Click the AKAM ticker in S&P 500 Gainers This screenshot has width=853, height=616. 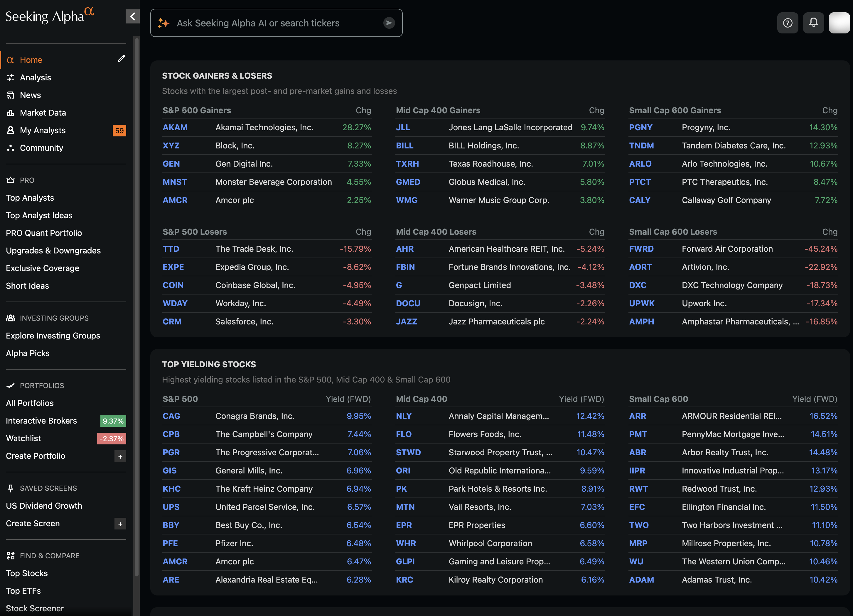[x=175, y=127]
